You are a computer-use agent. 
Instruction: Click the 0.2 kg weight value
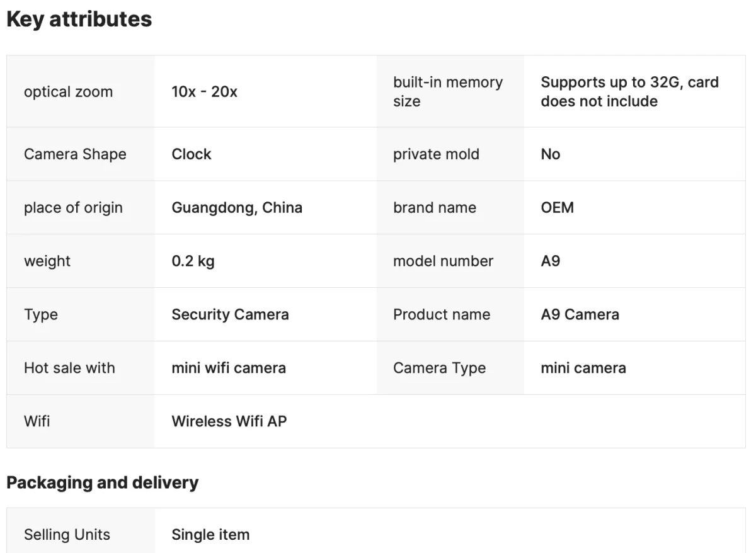(193, 261)
